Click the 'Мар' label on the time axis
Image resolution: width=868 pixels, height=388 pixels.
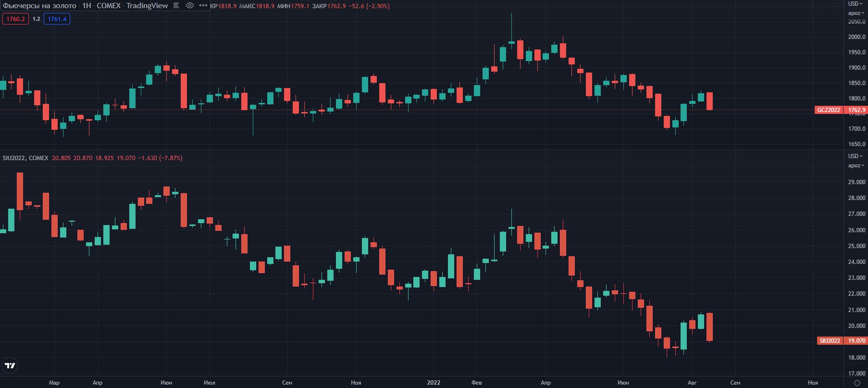[x=54, y=383]
